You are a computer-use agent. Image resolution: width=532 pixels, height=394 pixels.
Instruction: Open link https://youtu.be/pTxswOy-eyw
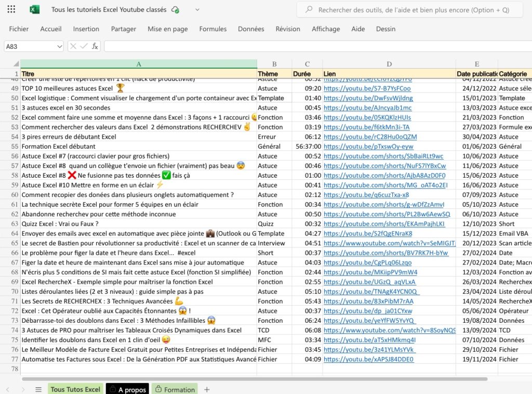[368, 147]
